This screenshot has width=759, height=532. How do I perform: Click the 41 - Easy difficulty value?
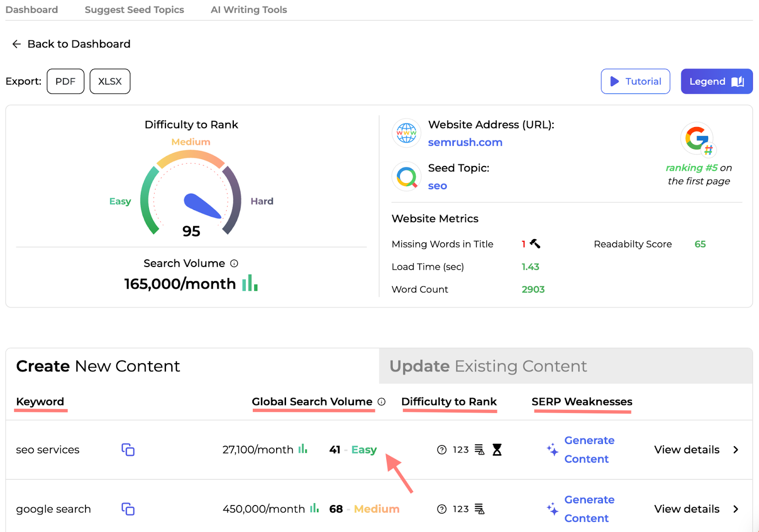353,449
